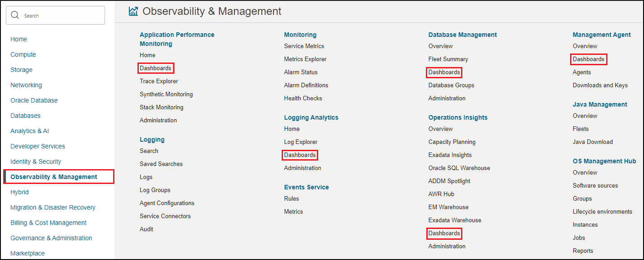Select Synthetic Monitoring
The width and height of the screenshot is (644, 260).
coord(166,94)
